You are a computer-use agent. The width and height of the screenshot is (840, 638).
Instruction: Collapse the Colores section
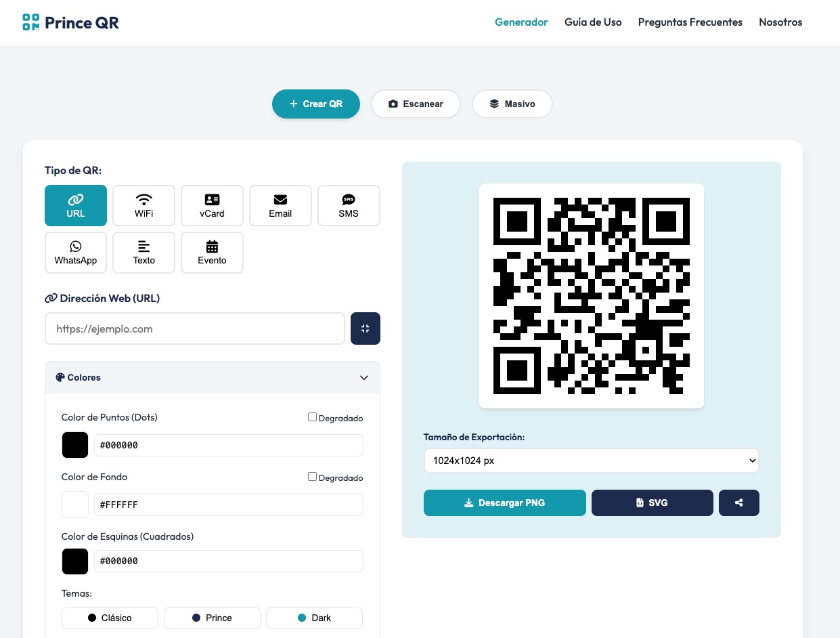(x=363, y=377)
